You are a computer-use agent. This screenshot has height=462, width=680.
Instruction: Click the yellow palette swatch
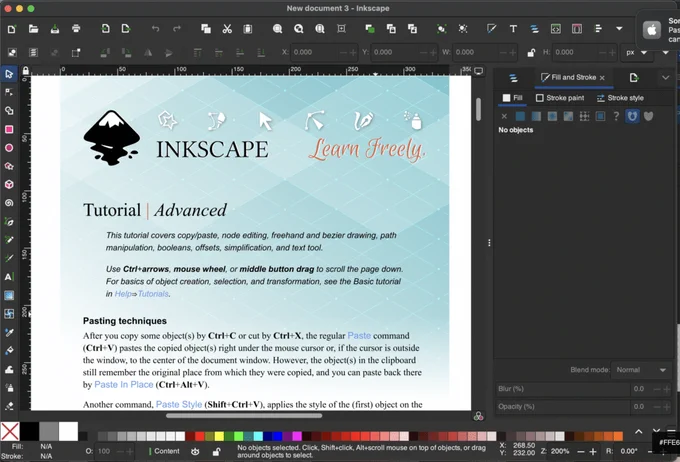219,436
